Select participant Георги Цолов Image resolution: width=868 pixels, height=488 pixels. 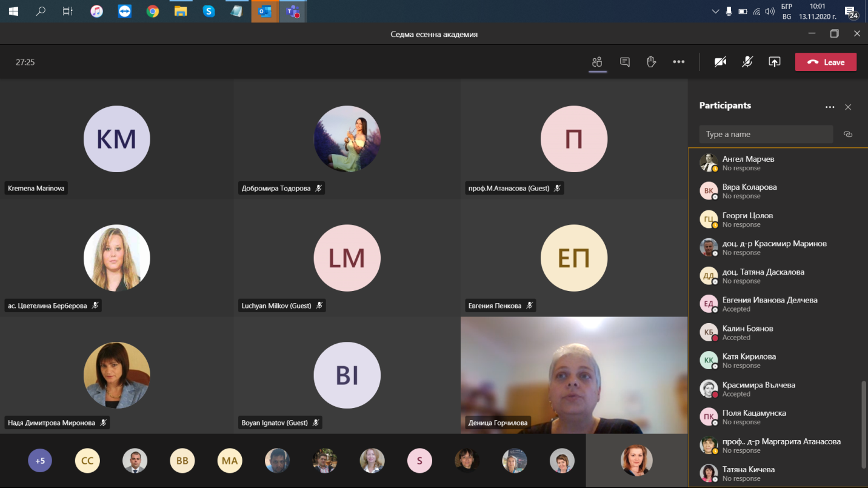coord(779,219)
